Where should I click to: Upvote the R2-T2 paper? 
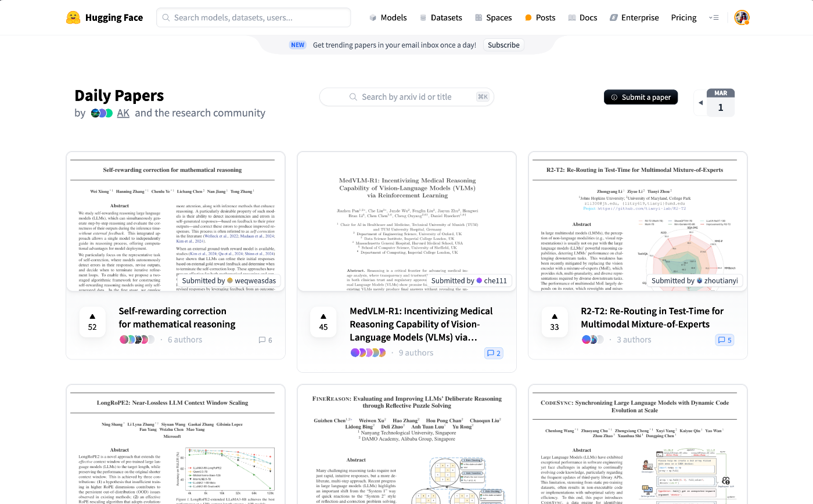tap(555, 322)
